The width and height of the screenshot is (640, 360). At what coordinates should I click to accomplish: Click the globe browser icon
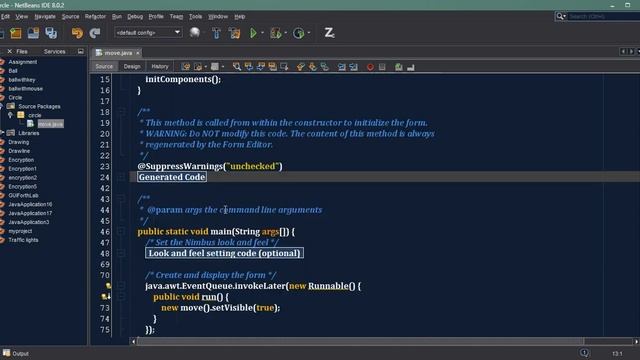pos(195,33)
